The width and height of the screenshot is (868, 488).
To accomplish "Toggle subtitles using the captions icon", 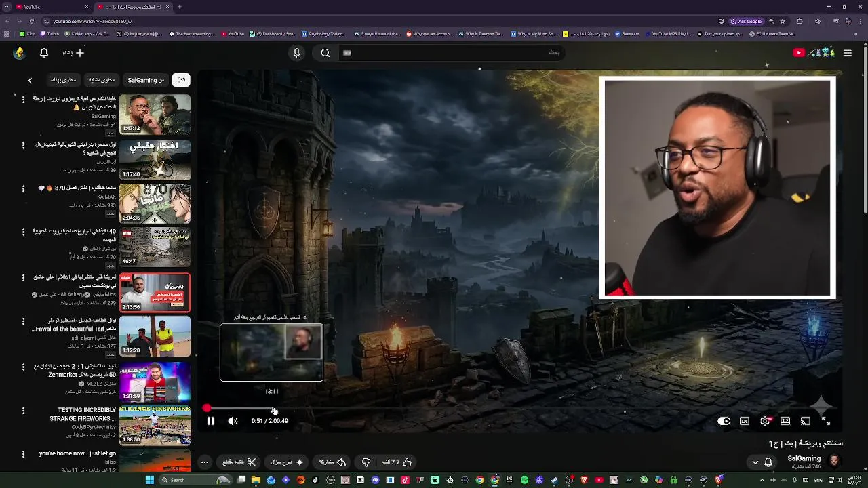I will [x=745, y=421].
